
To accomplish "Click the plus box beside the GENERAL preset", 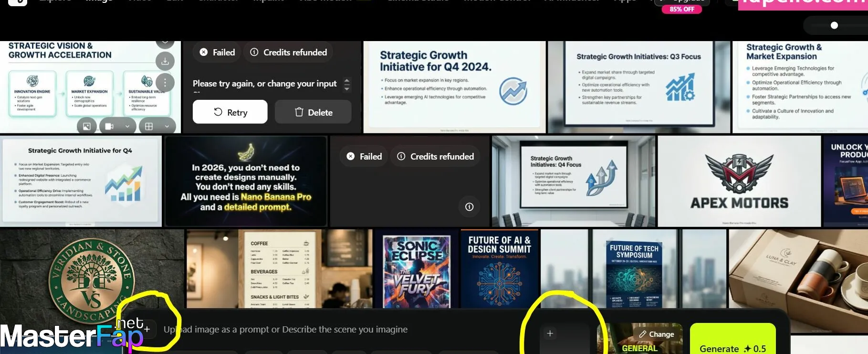I will 550,333.
